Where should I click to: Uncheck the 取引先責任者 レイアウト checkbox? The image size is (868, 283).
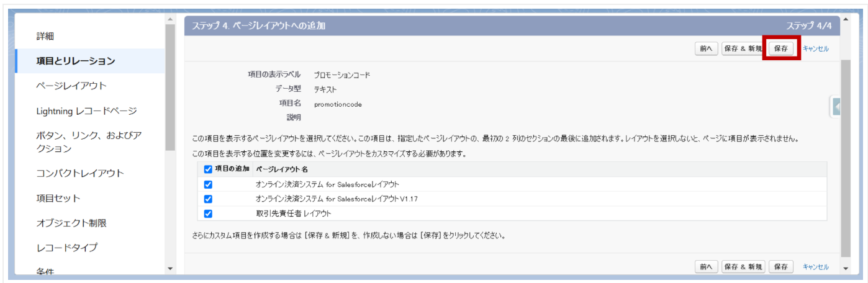208,213
